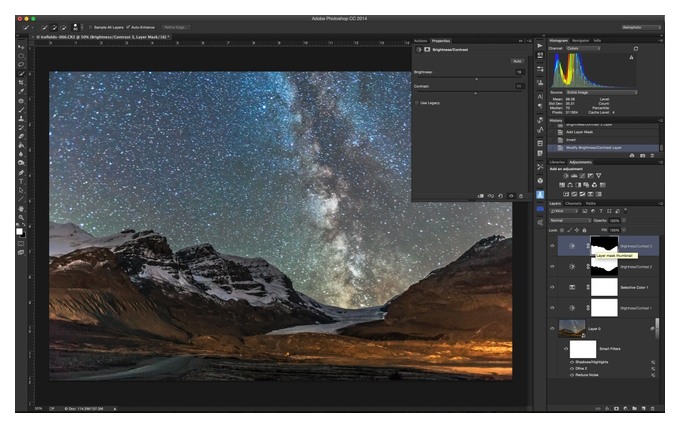
Task: Click delete state trash in History panel
Action: coord(652,156)
